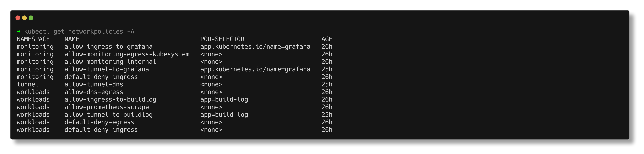Click the NAME column header
Screen dimensions: 644x154
72,39
